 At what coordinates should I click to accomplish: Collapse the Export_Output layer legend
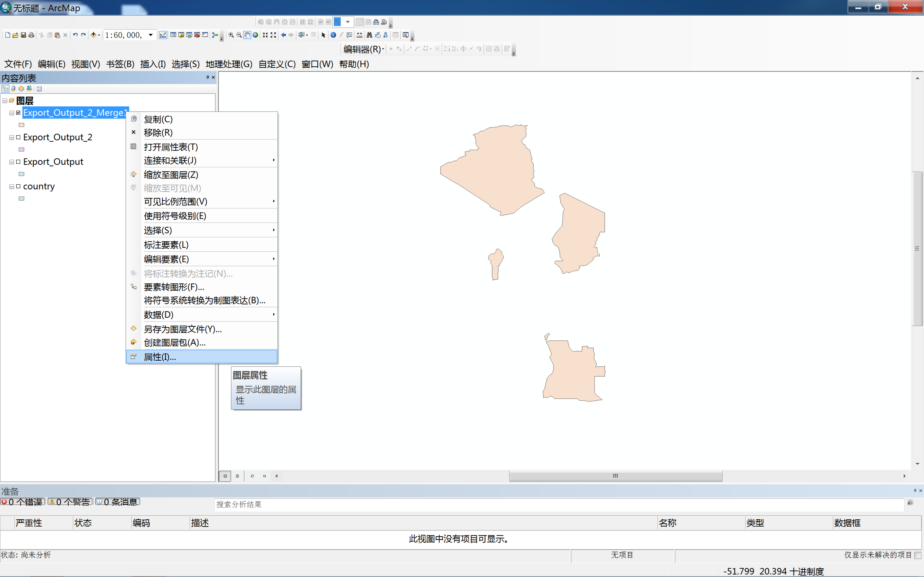(x=12, y=162)
